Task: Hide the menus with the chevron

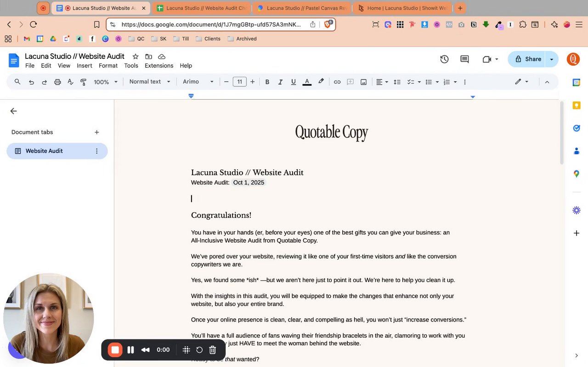Action: (x=547, y=82)
